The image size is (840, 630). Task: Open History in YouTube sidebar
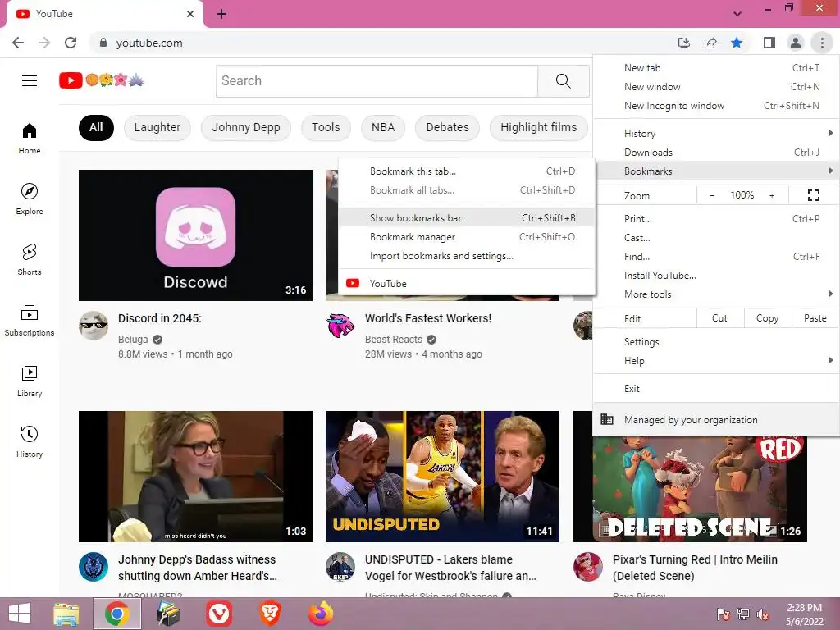pyautogui.click(x=30, y=441)
